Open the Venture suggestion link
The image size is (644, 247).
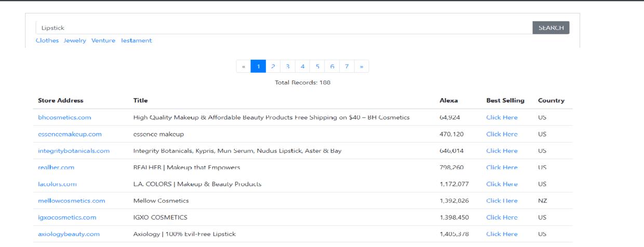tap(103, 41)
